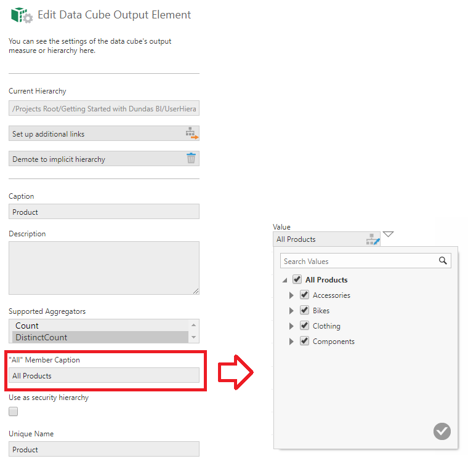Click the data cube gear icon in header
The image size is (476, 464).
tap(22, 15)
